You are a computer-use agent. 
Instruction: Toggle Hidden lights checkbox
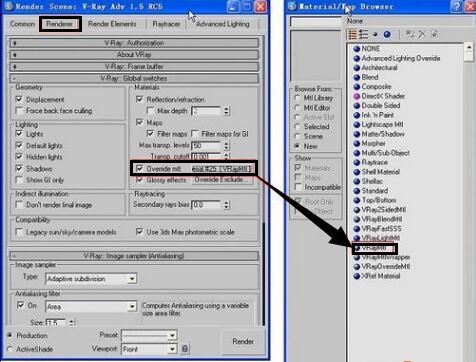[x=19, y=157]
